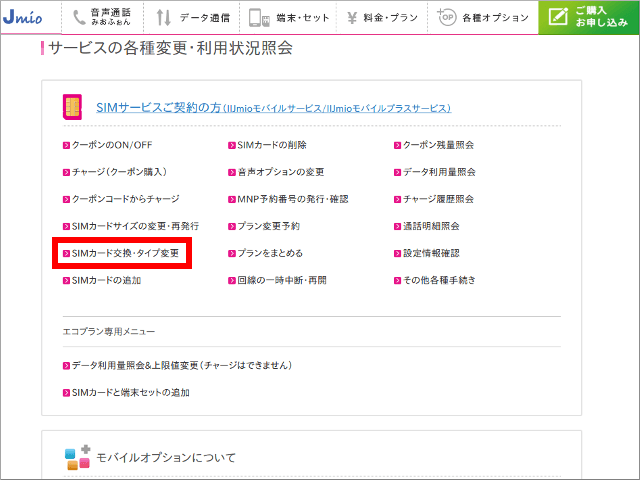Click the ご購入お申し込み button

coord(589,17)
